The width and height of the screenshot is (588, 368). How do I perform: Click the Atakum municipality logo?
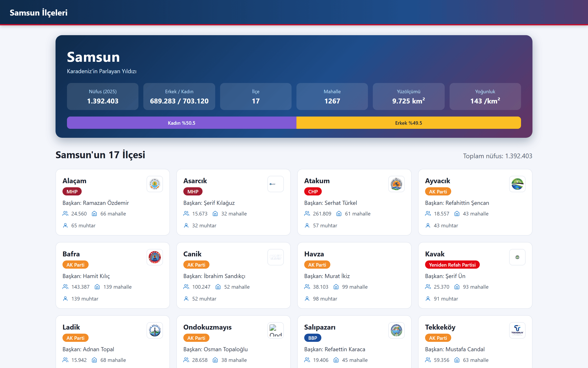(396, 184)
